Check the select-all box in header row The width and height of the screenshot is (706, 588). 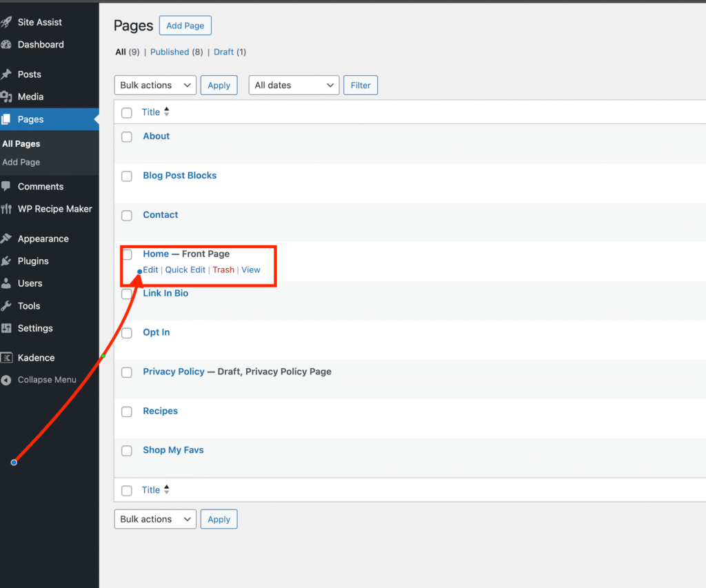point(127,113)
